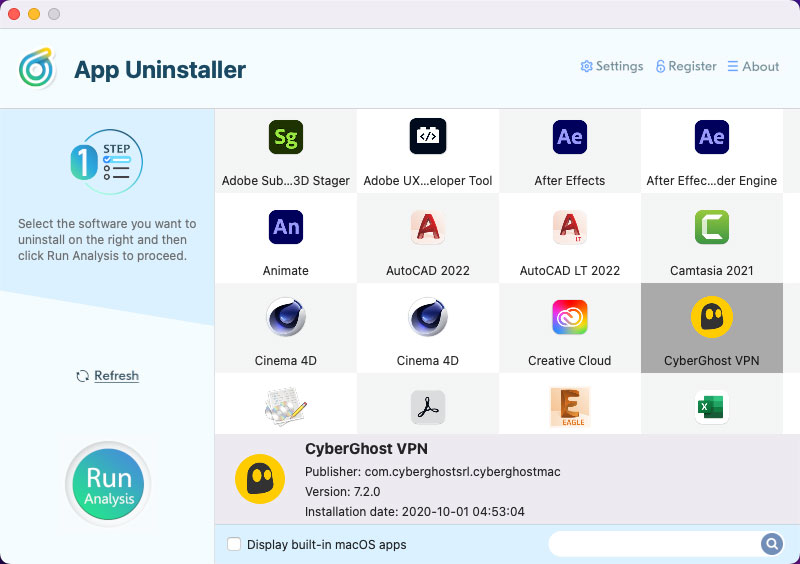Open the About menu
This screenshot has width=800, height=564.
(753, 66)
